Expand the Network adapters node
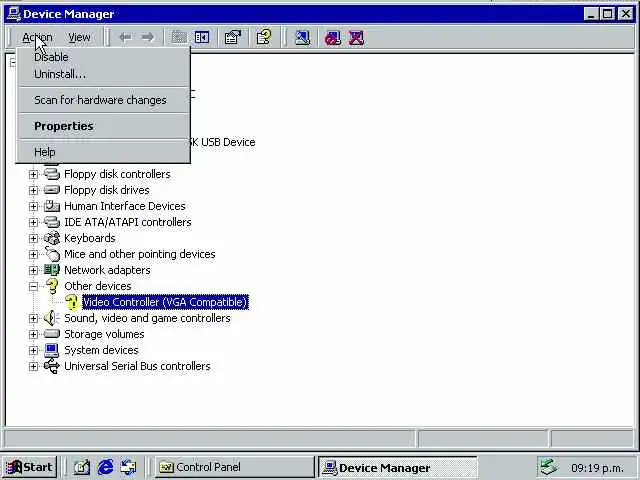 33,270
